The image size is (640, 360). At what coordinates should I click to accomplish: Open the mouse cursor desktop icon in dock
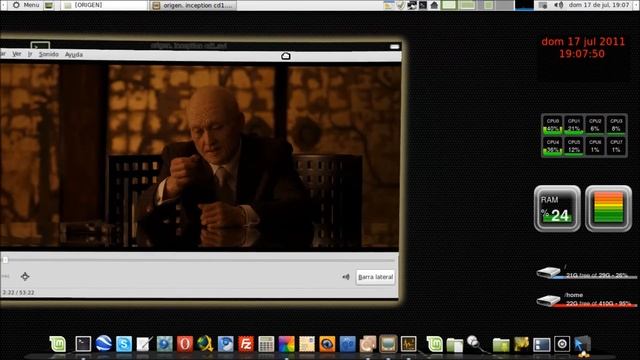pyautogui.click(x=582, y=344)
